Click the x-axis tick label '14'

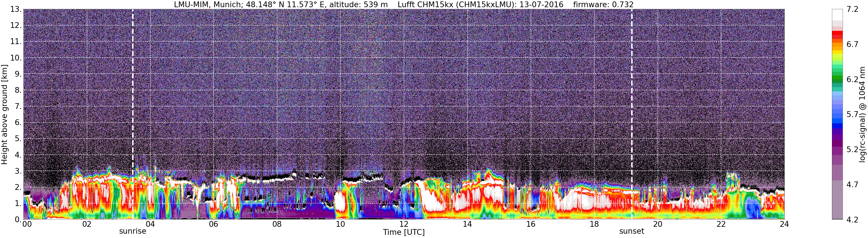pos(467,224)
